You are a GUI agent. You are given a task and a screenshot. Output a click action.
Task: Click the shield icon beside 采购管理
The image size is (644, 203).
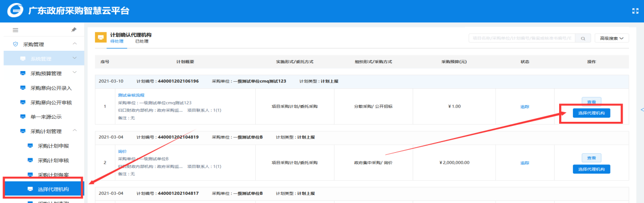15,45
